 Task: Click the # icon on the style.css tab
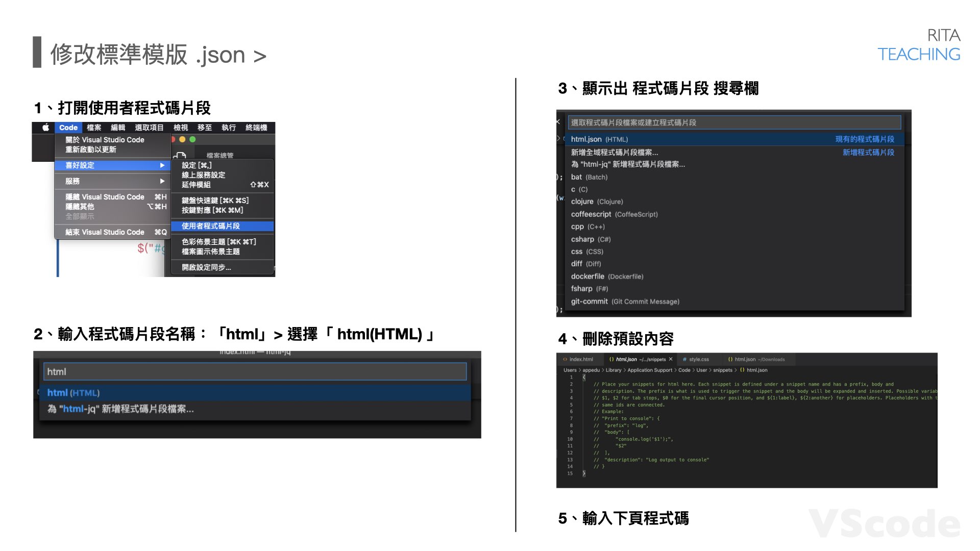pyautogui.click(x=685, y=359)
